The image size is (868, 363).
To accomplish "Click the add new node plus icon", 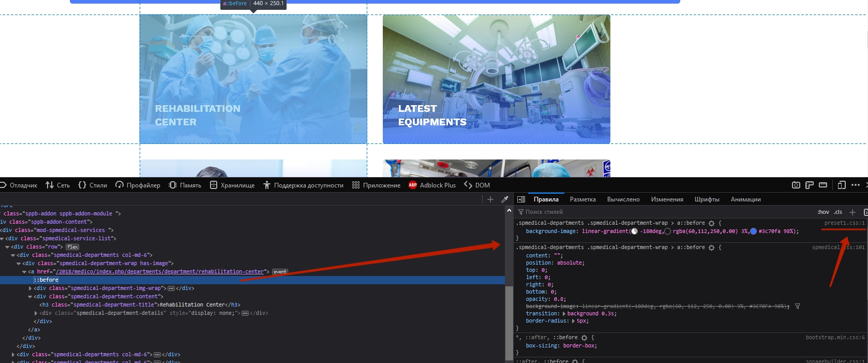I will pyautogui.click(x=490, y=199).
